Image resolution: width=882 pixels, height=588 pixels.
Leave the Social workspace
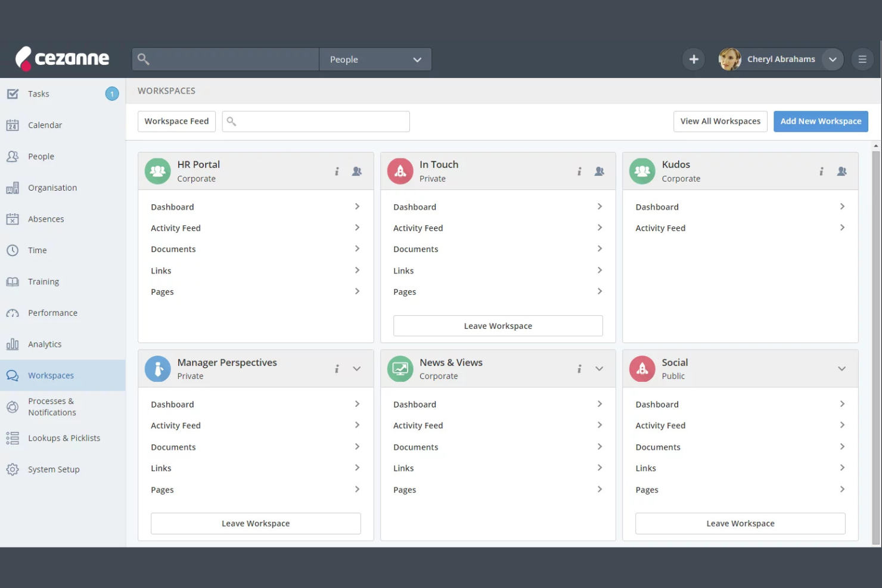click(740, 524)
